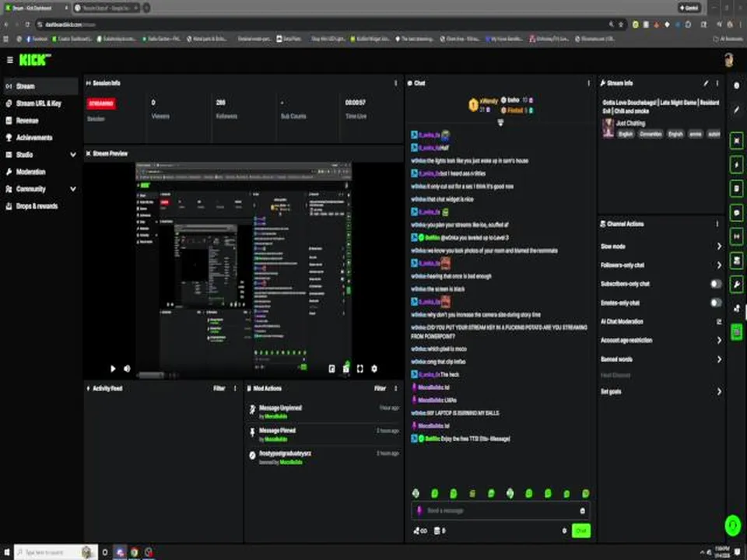747x560 pixels.
Task: Expand the pinned leaderboard arrow in chat
Action: 500,122
